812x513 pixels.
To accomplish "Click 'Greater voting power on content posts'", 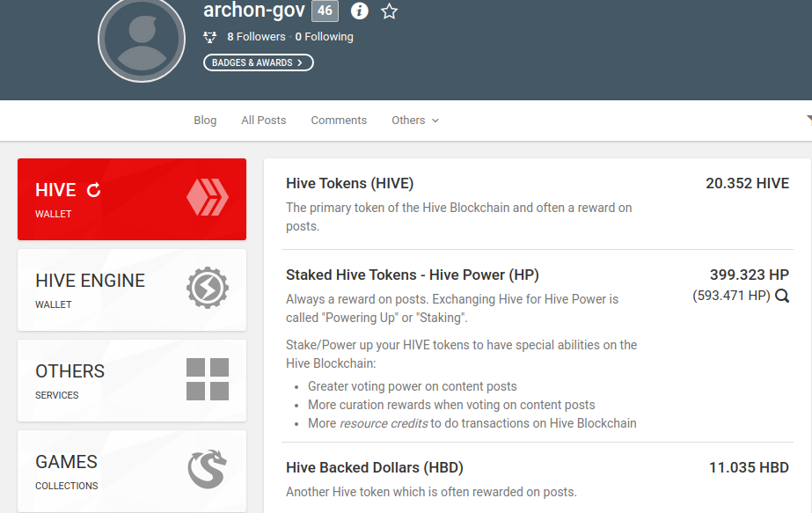I will point(413,386).
